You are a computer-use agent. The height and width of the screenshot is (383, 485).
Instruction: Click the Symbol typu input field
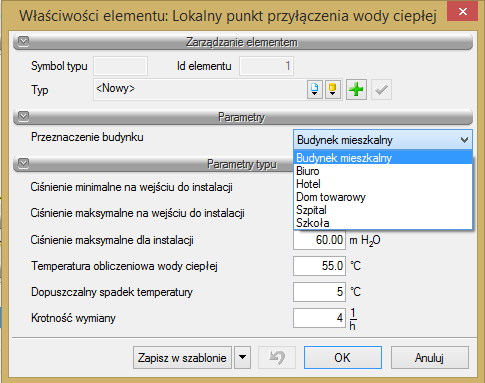[121, 66]
